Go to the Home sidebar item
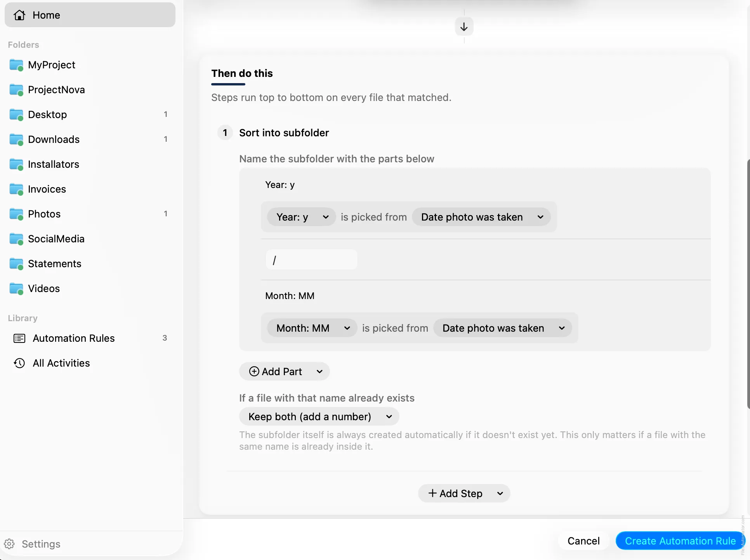The width and height of the screenshot is (750, 560). 90,15
